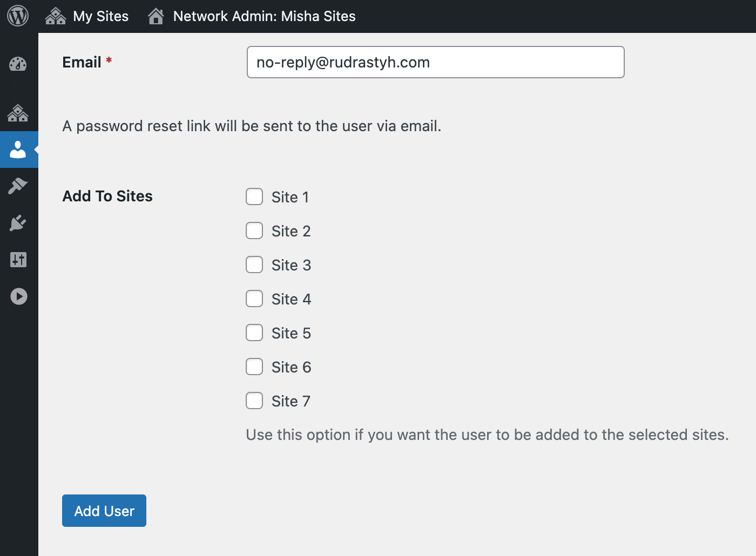The height and width of the screenshot is (556, 756).
Task: Check the Site 5 checkbox
Action: point(254,333)
